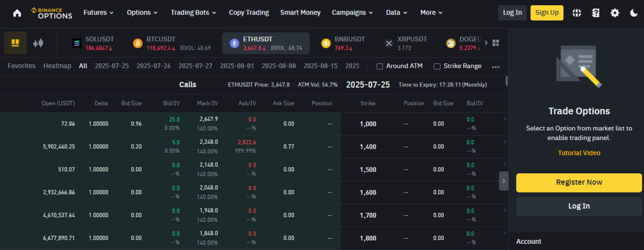Click the Trade Options illustration
This screenshot has height=250, width=644.
(579, 67)
